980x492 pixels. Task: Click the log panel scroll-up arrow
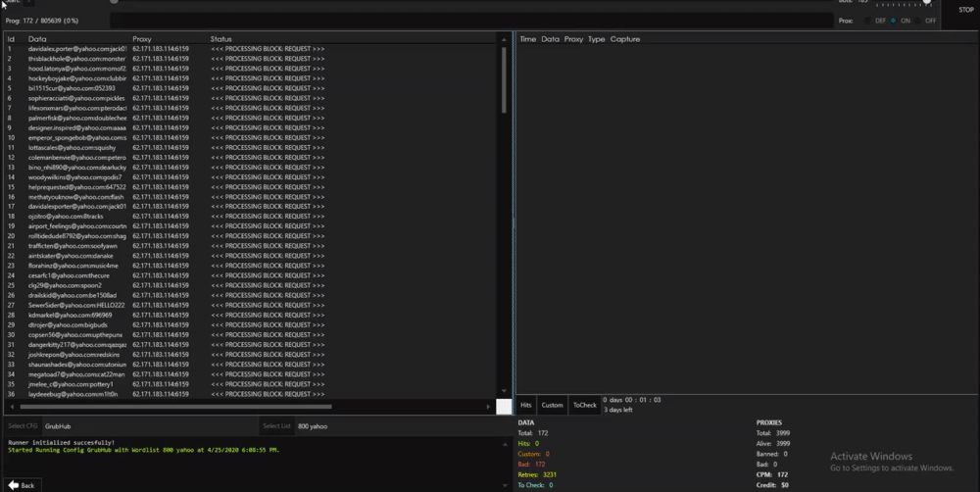(505, 444)
